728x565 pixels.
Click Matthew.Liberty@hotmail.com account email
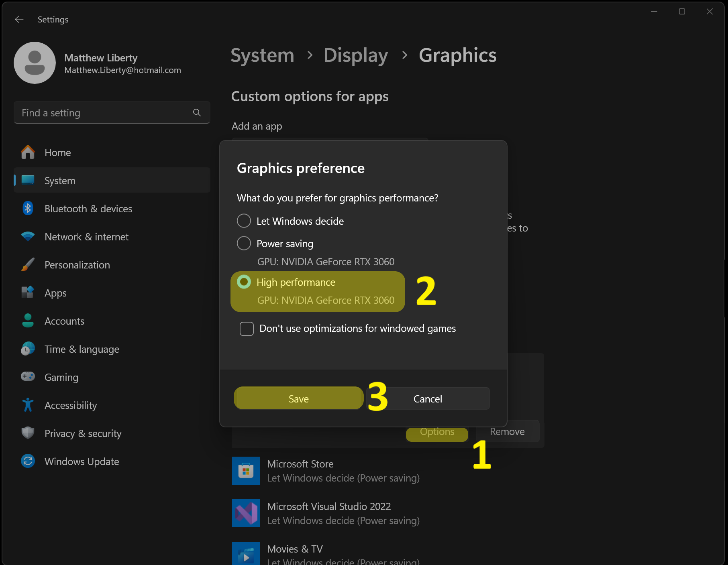(123, 70)
